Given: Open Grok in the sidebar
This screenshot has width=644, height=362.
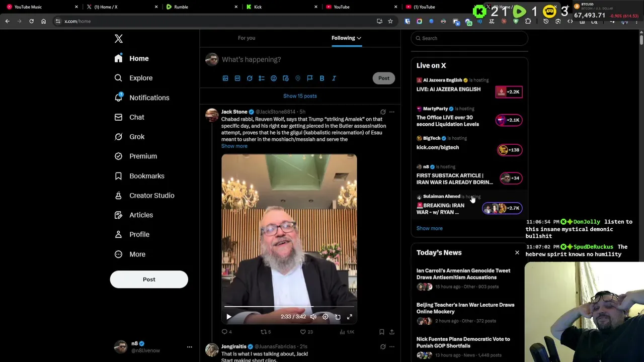Looking at the screenshot, I should (x=129, y=137).
